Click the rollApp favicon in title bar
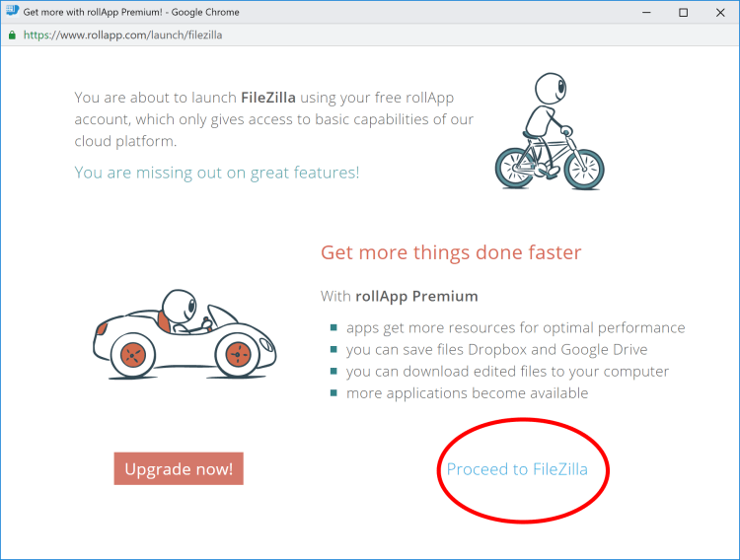This screenshot has height=560, width=740. [x=12, y=11]
